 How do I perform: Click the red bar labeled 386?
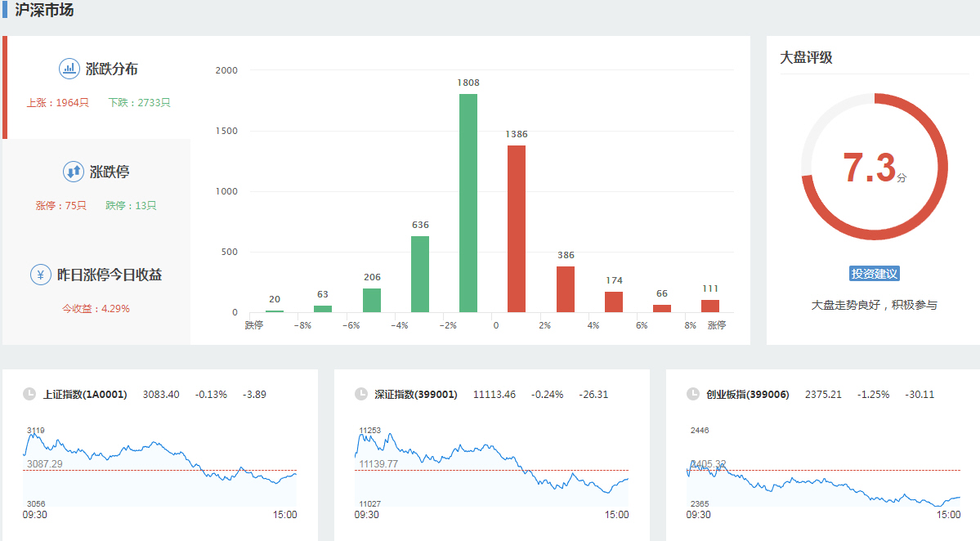click(x=566, y=289)
